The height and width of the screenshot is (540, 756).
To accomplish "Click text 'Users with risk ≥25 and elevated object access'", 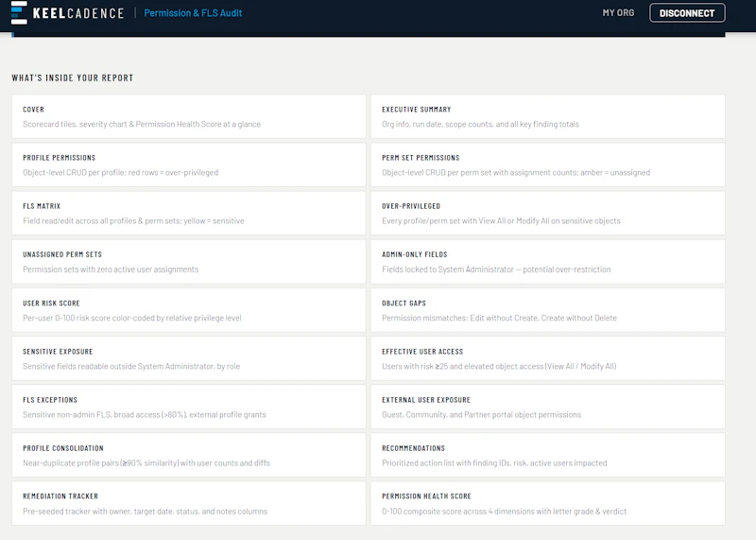I will click(x=463, y=366).
